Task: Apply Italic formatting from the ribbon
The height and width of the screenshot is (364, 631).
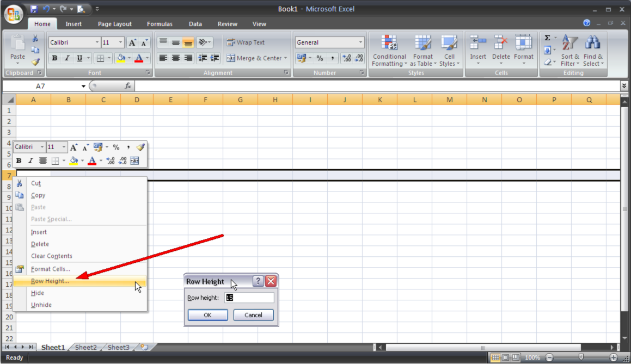Action: pos(66,58)
